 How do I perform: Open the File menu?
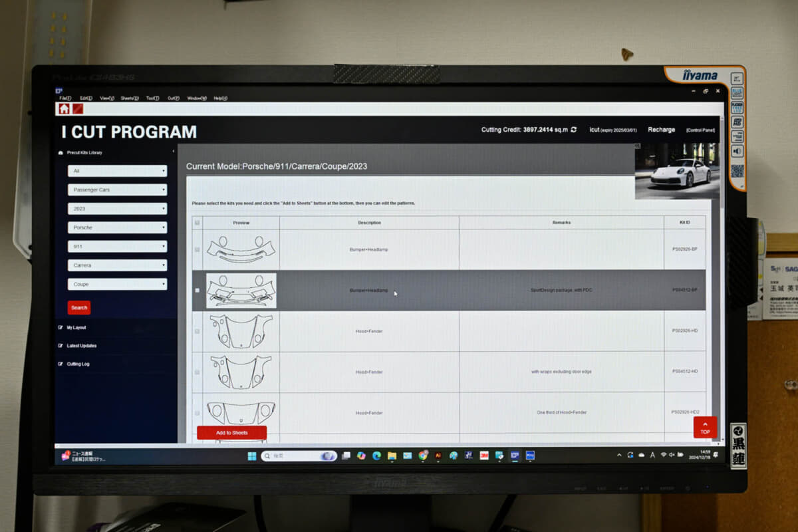65,98
